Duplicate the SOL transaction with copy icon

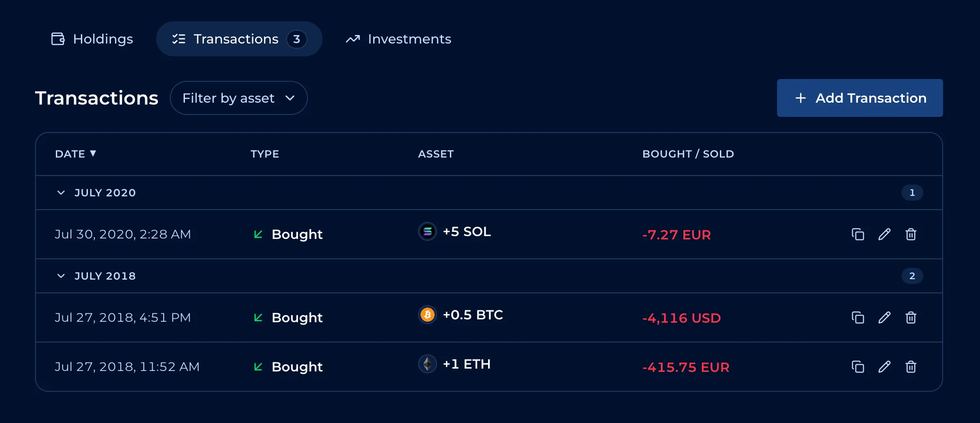coord(857,234)
